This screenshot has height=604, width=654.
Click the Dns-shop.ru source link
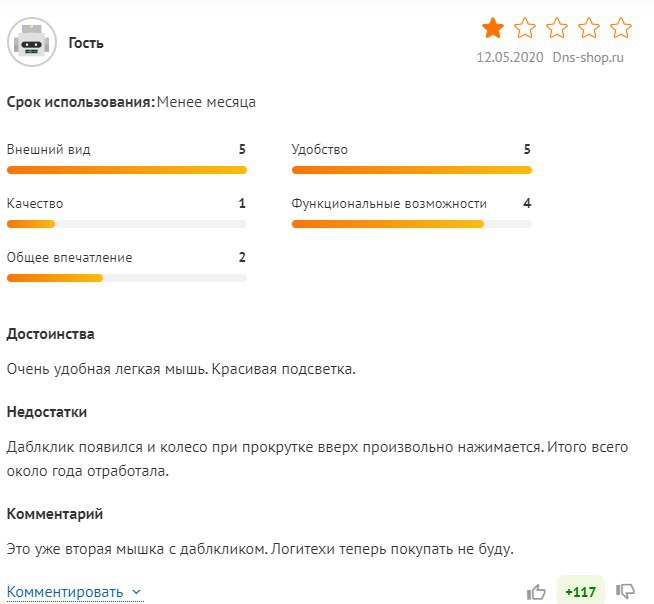pyautogui.click(x=592, y=57)
